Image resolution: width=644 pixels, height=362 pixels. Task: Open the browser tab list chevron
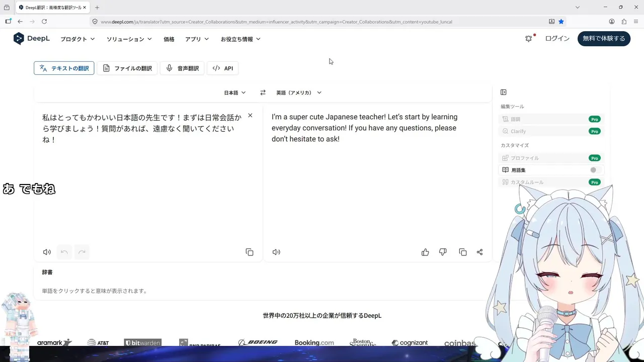(x=578, y=8)
